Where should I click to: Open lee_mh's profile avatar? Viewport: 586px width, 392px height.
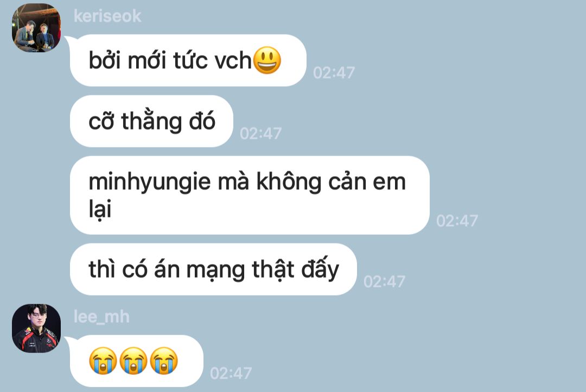(x=36, y=329)
